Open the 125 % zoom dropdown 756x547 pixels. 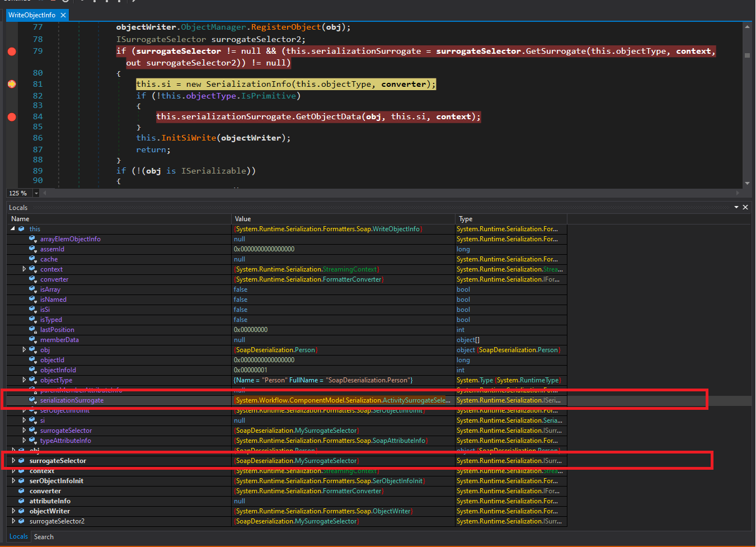click(36, 193)
